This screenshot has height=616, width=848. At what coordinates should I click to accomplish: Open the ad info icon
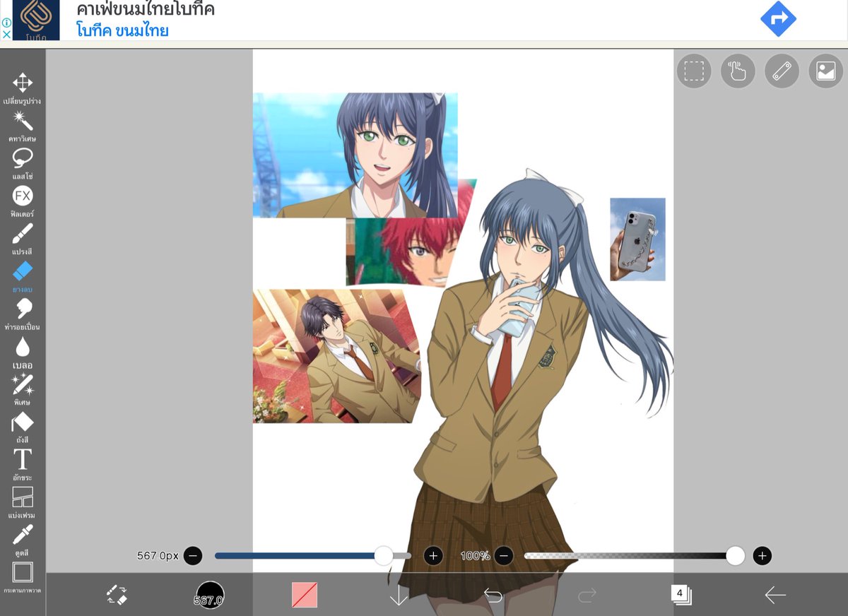[6, 22]
